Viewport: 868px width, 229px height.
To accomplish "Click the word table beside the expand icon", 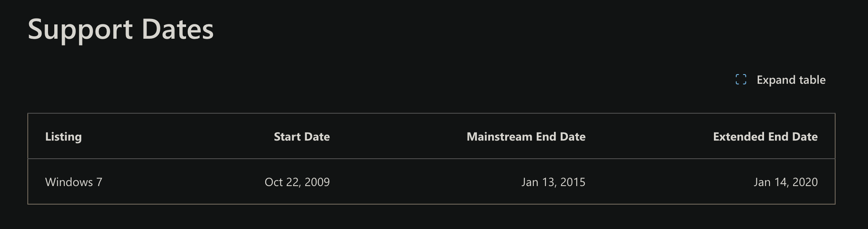I will [812, 80].
